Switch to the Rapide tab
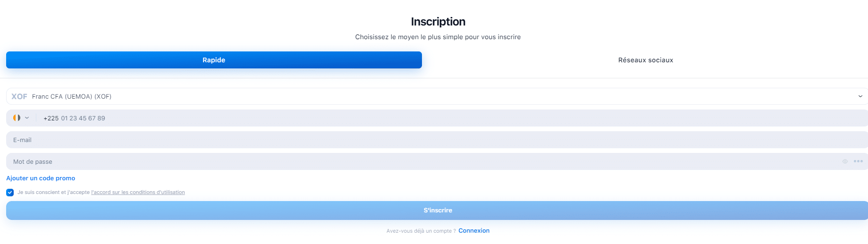The image size is (868, 244). click(214, 60)
